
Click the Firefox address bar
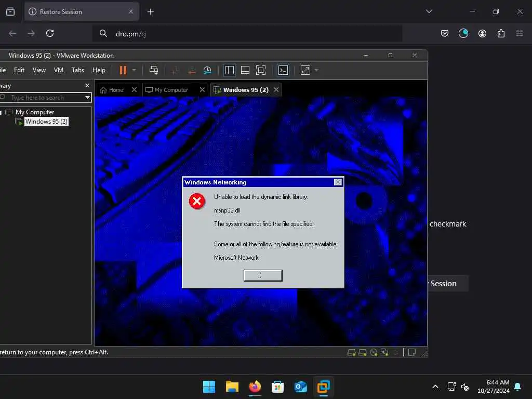248,34
